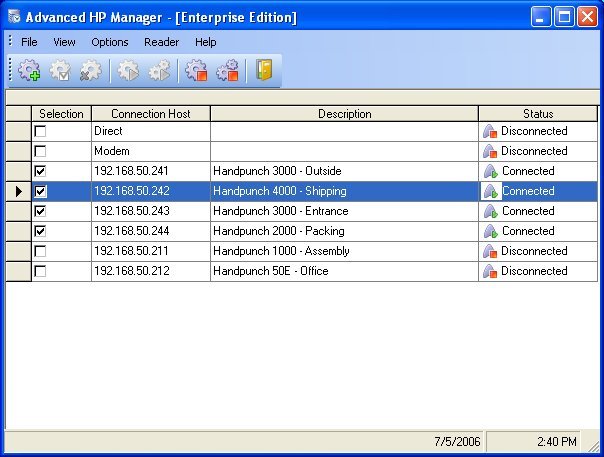The height and width of the screenshot is (457, 604).
Task: Enable the Direct connection checkbox
Action: pyautogui.click(x=41, y=131)
